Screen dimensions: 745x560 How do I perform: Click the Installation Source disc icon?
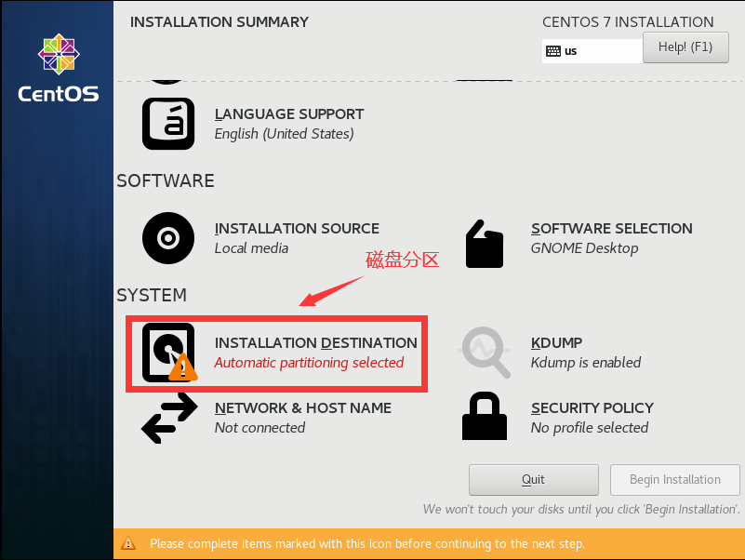(x=168, y=238)
